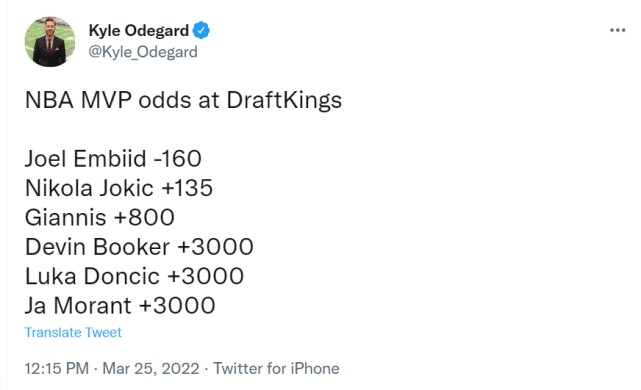The width and height of the screenshot is (641, 390).
Task: Click the Translate Tweet link
Action: tap(73, 332)
